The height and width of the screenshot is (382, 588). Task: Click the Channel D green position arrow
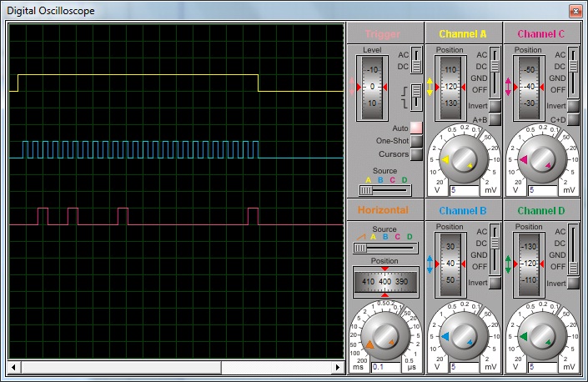pyautogui.click(x=509, y=264)
